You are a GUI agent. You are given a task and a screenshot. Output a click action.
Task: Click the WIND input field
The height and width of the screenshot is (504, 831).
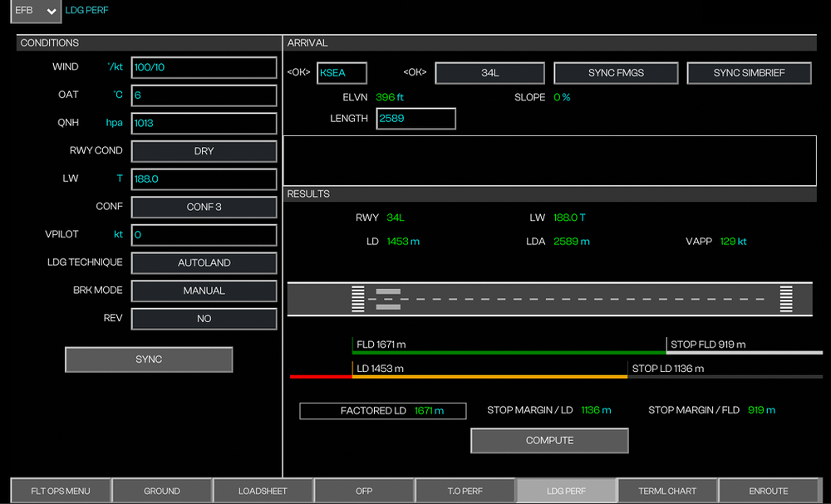pyautogui.click(x=204, y=67)
